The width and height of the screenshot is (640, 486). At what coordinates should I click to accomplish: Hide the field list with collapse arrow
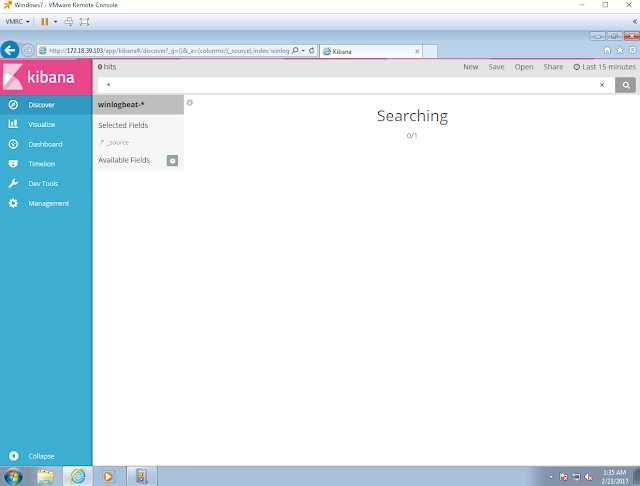pos(190,102)
